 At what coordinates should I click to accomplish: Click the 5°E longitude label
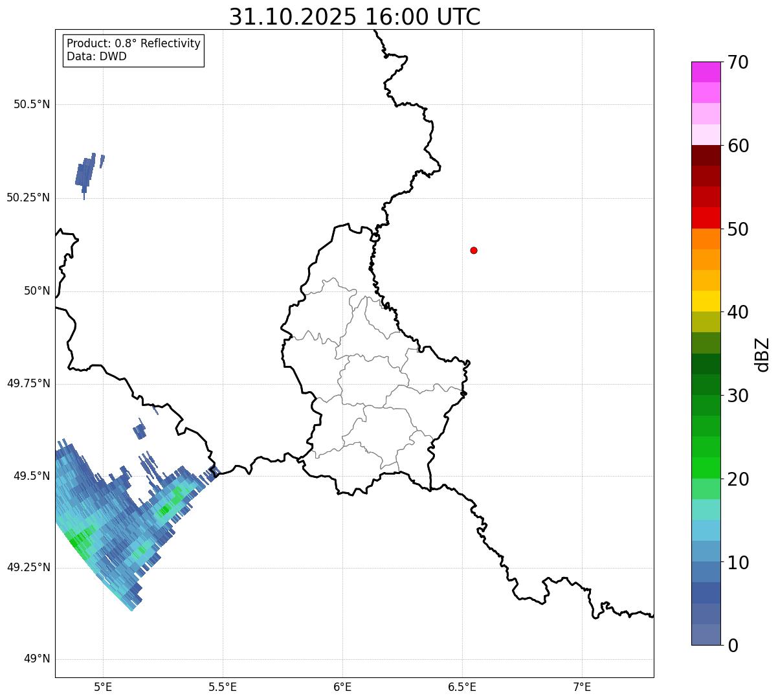pos(103,686)
